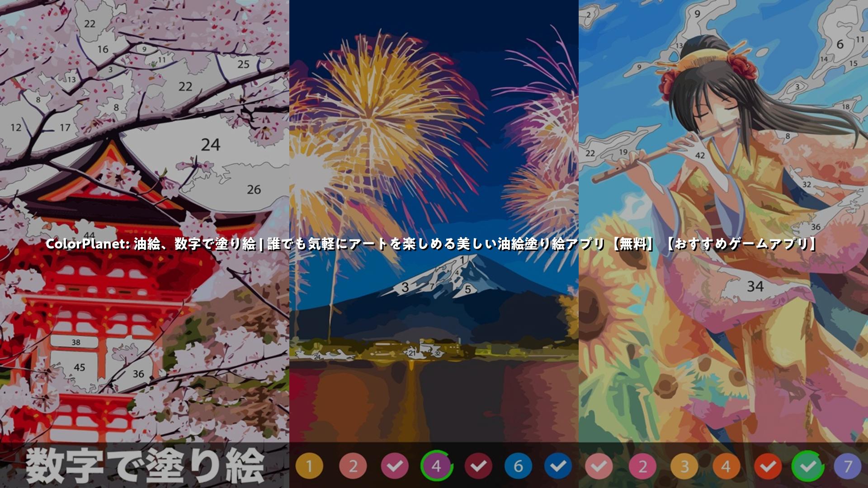
Task: Tap region 16 in the cherry blossom painting
Action: point(103,49)
